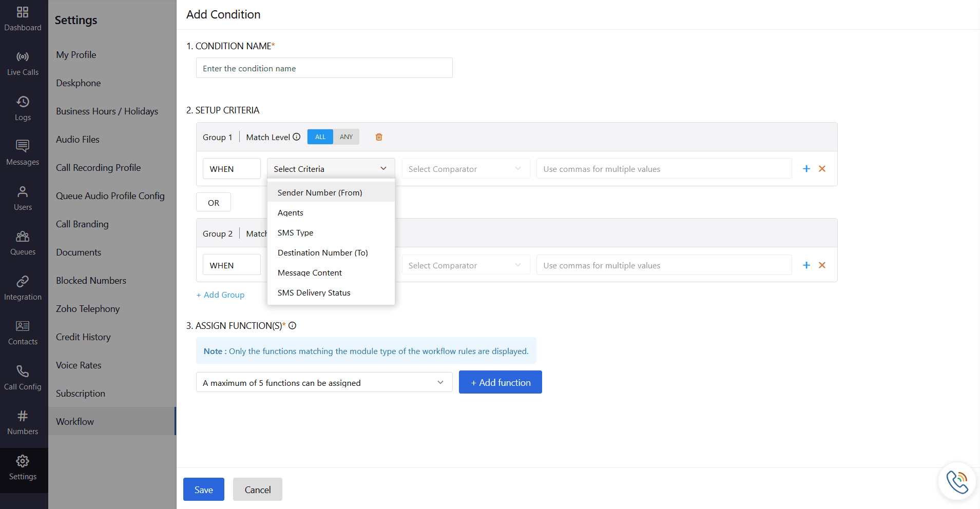Open Group 1 Select Comparator dropdown
Image resolution: width=980 pixels, height=509 pixels.
click(465, 169)
